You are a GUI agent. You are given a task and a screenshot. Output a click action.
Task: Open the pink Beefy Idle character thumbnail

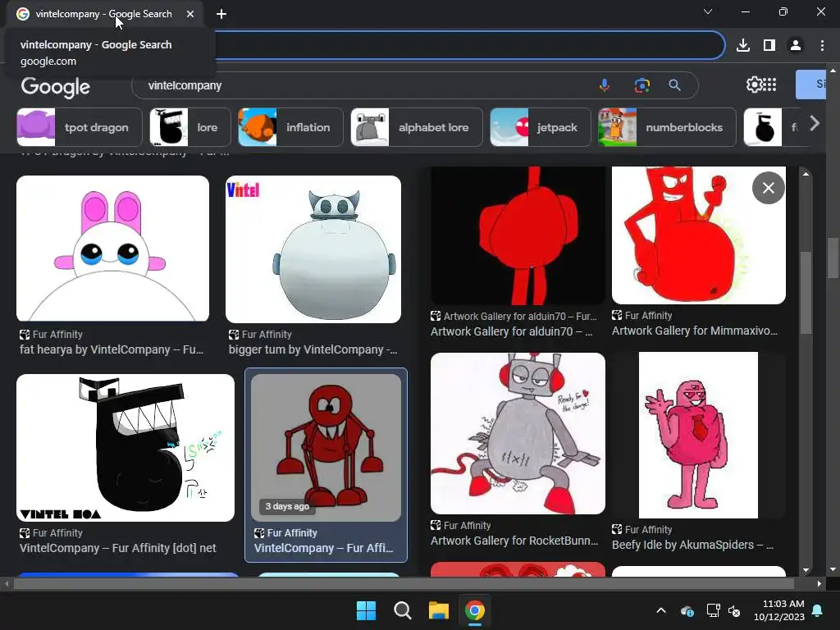(x=699, y=435)
